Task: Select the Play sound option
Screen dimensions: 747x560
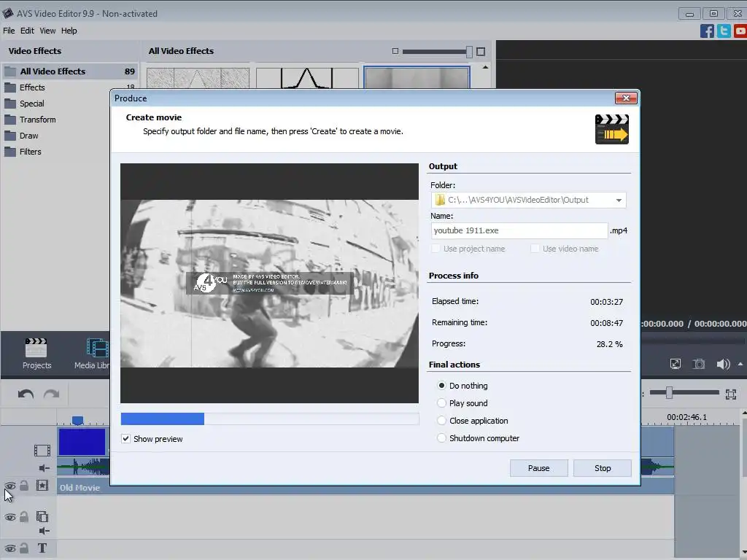Action: (x=441, y=402)
